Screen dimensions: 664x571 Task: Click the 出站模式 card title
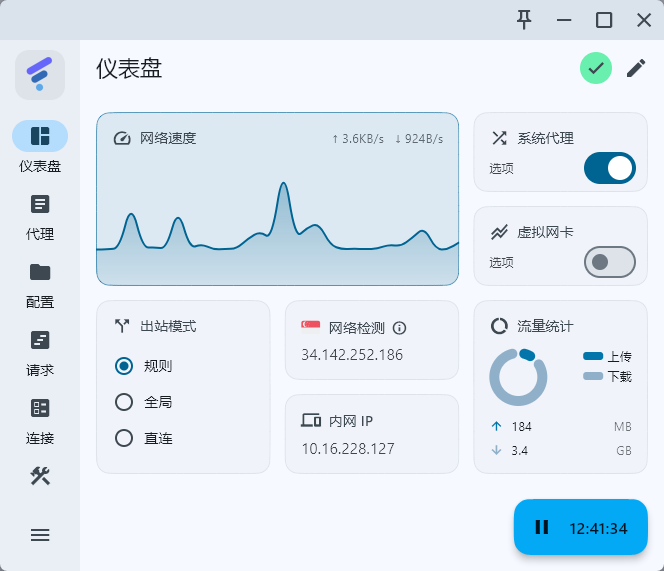[x=168, y=326]
